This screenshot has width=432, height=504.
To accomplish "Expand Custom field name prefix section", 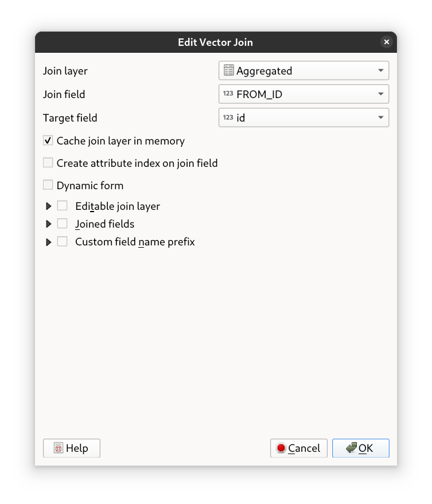I will pyautogui.click(x=49, y=242).
